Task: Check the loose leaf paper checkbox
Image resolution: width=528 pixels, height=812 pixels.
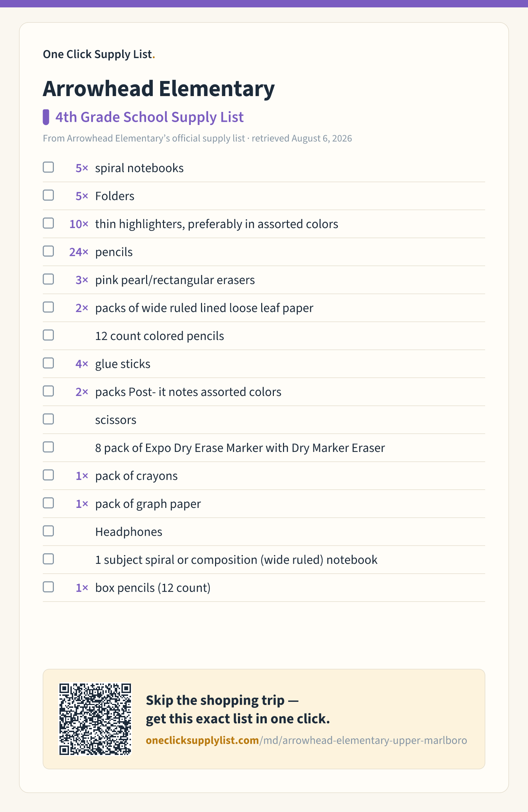Action: [48, 307]
